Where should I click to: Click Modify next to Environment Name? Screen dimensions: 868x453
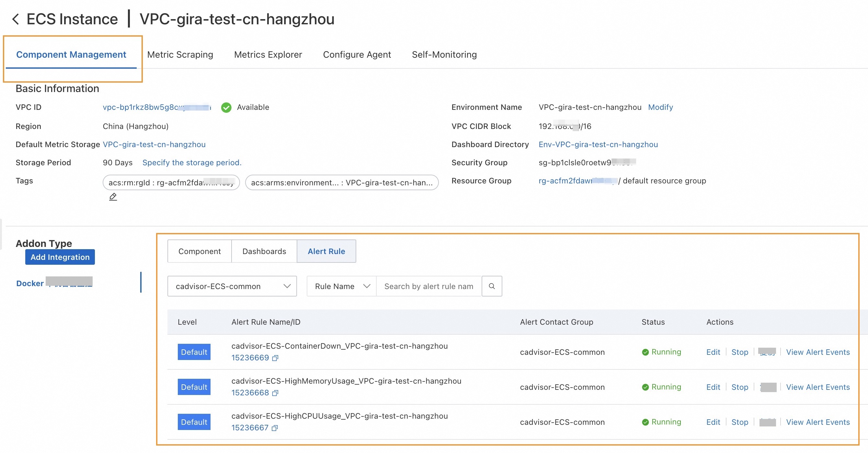click(x=660, y=107)
